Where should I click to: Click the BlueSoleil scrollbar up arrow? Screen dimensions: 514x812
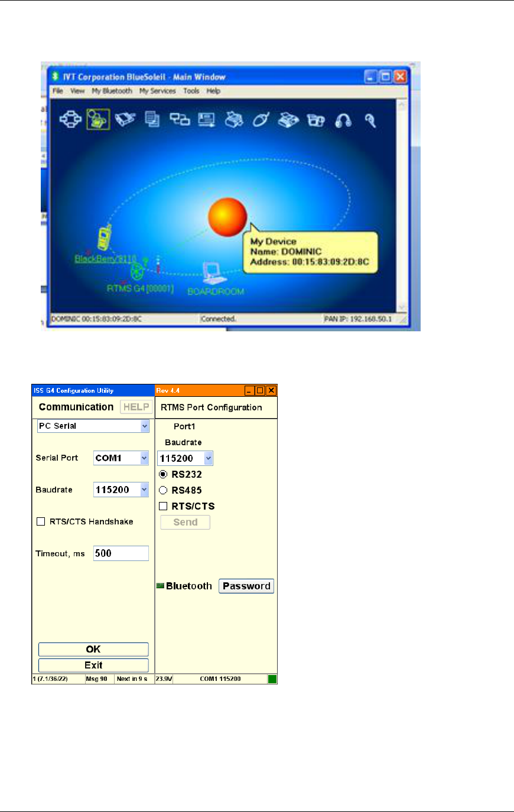[x=403, y=105]
